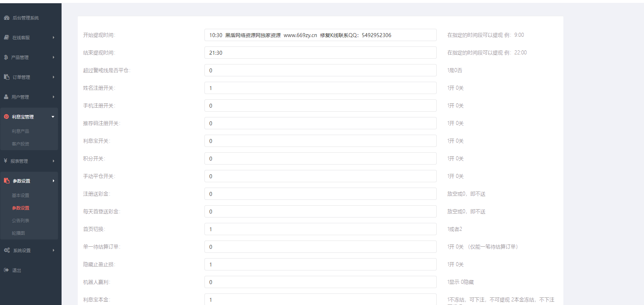Image resolution: width=644 pixels, height=305 pixels.
Task: Click the dashboard icon beside 后台管理系统
Action: (x=6, y=18)
